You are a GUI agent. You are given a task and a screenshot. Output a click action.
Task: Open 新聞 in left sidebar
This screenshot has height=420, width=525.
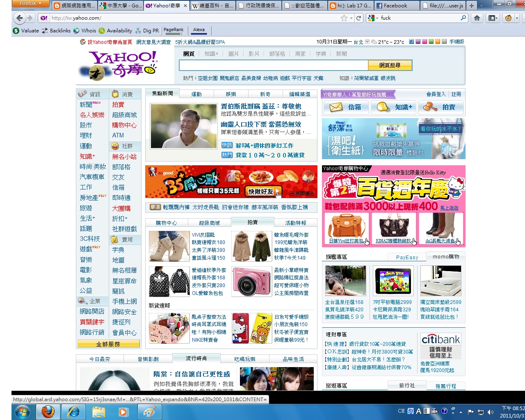[86, 105]
